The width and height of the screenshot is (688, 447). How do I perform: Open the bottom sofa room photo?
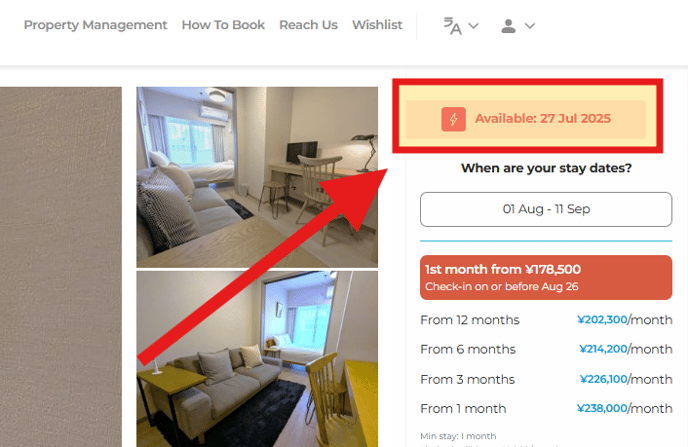click(x=257, y=359)
